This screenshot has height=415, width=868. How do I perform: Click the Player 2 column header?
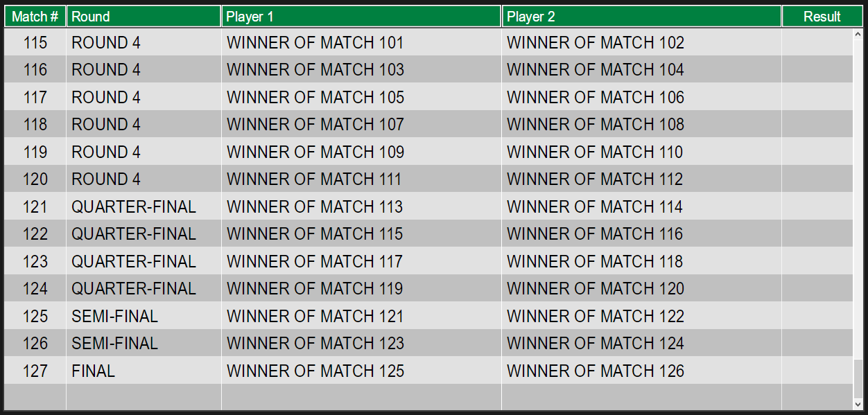pos(641,17)
